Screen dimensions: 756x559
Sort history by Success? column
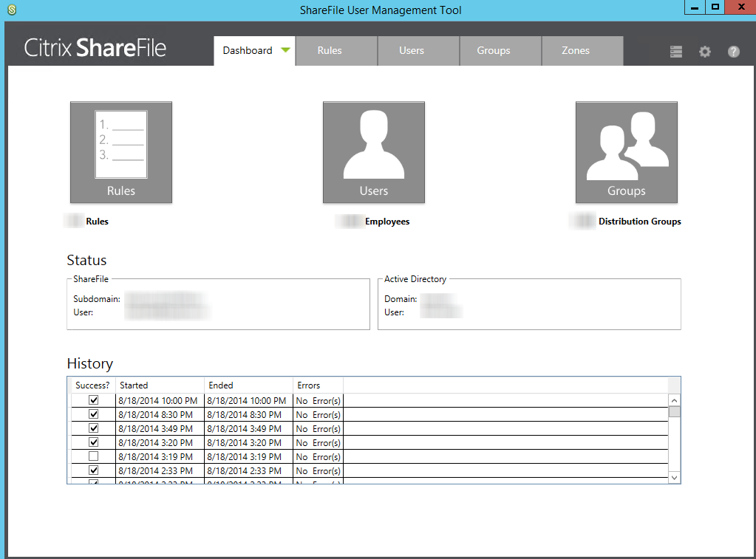click(92, 385)
